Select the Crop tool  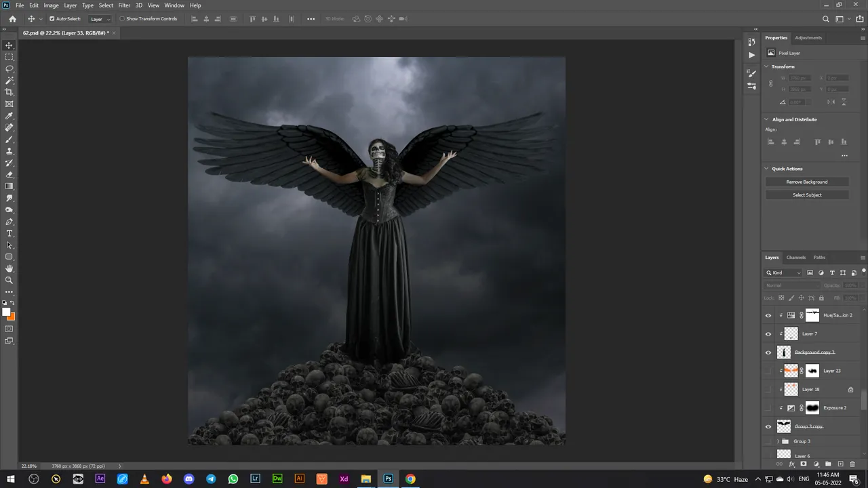(x=9, y=92)
